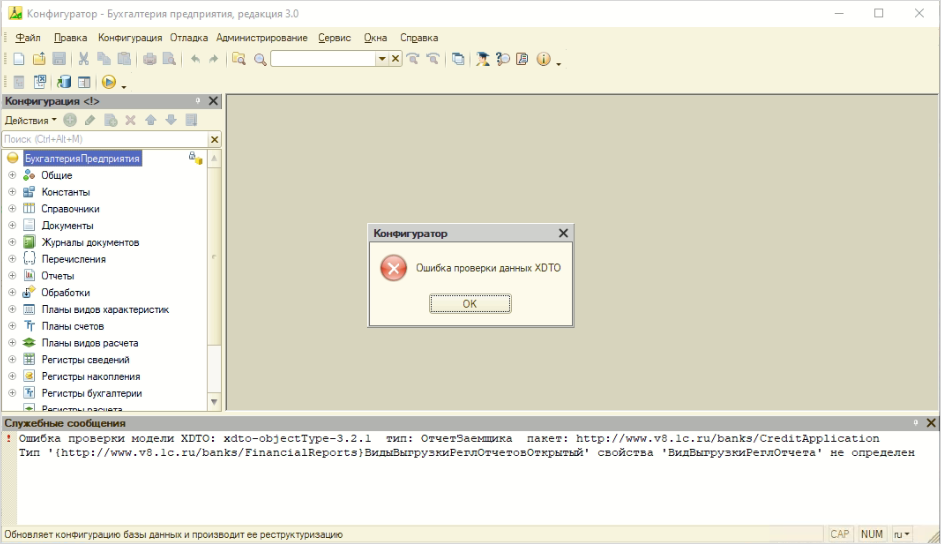
Task: Open the Конфигурация menu
Action: tap(130, 37)
